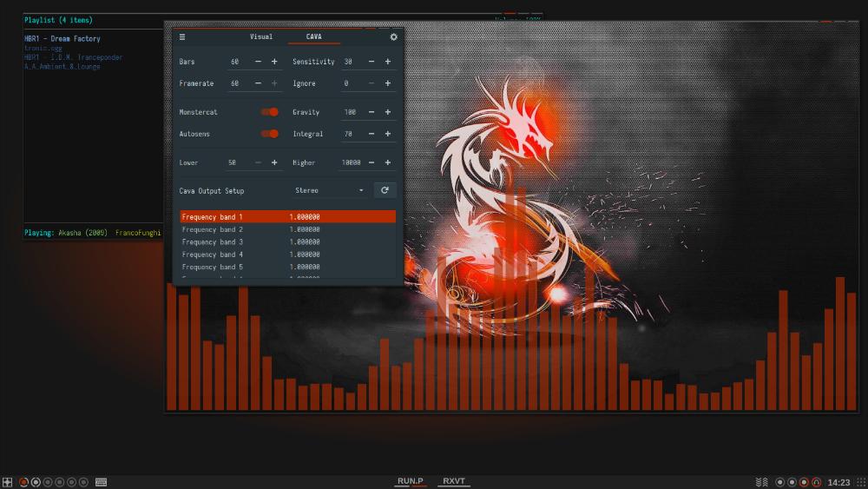Image resolution: width=868 pixels, height=489 pixels.
Task: Decrease the Higher frequency with minus
Action: [372, 162]
